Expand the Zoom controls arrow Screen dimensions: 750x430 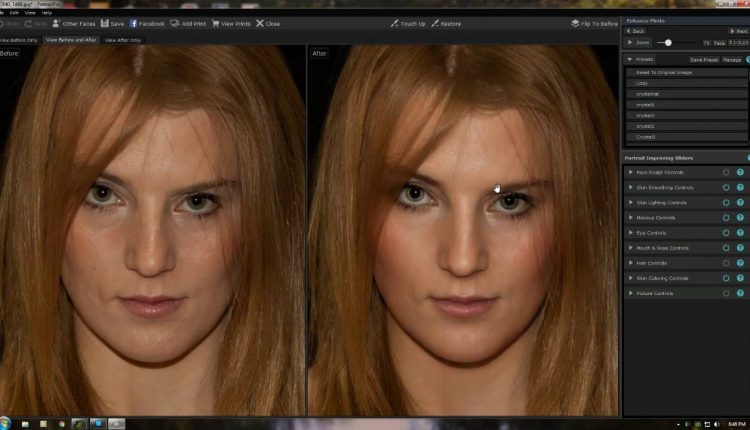click(630, 43)
